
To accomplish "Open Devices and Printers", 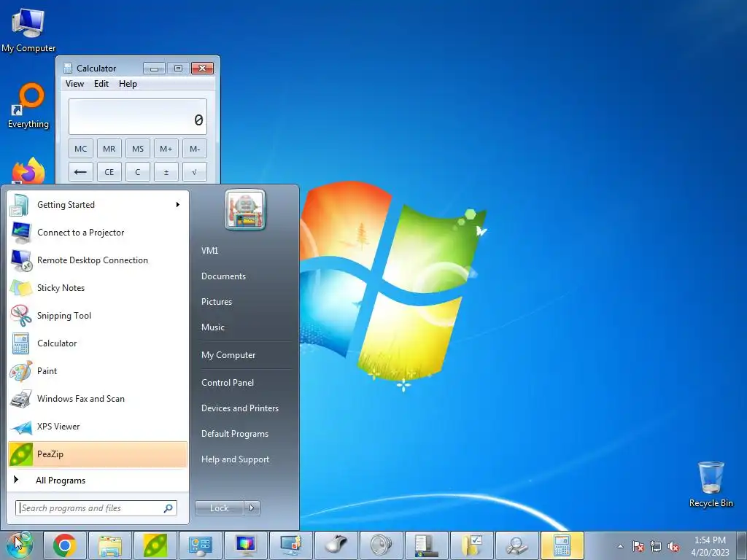I will coord(240,408).
